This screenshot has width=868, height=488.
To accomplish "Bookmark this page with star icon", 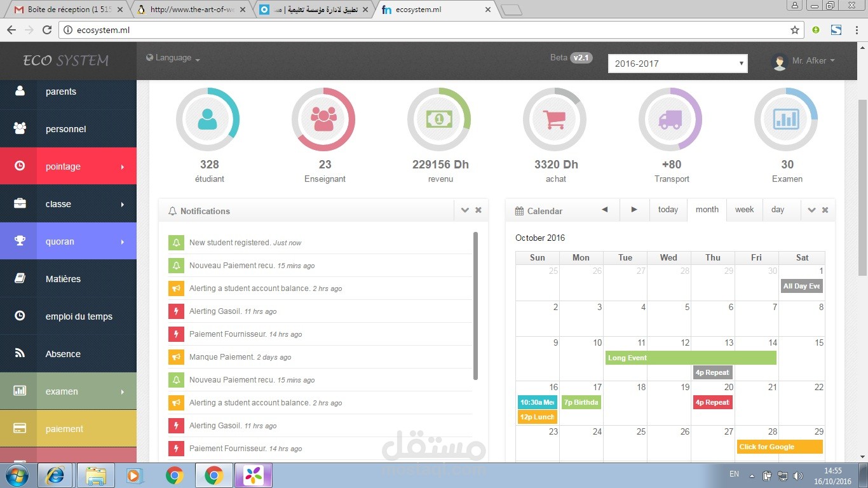I will (795, 30).
